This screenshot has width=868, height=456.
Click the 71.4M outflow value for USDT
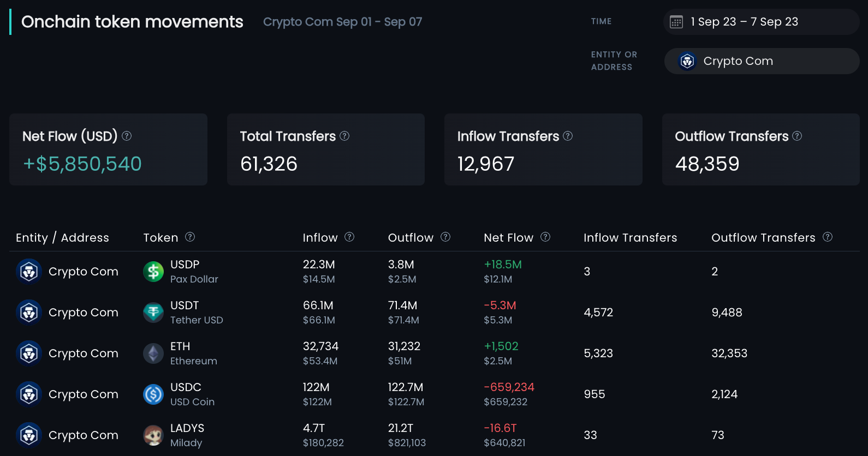tap(402, 305)
